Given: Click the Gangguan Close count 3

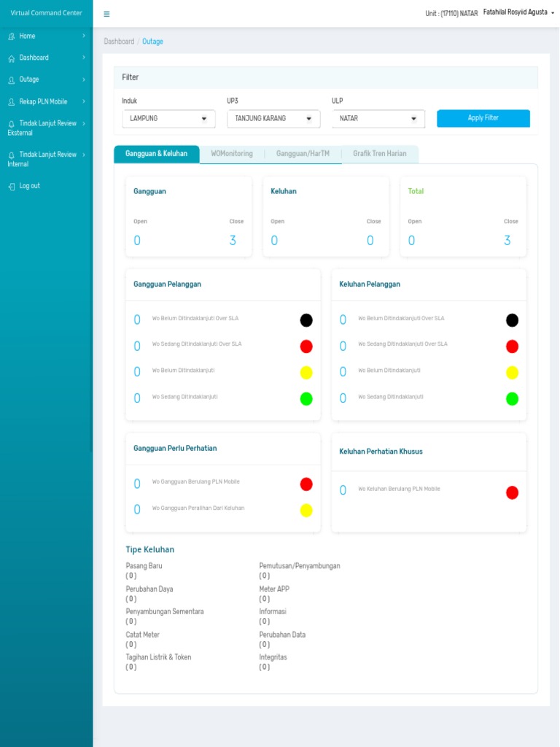Looking at the screenshot, I should (233, 241).
